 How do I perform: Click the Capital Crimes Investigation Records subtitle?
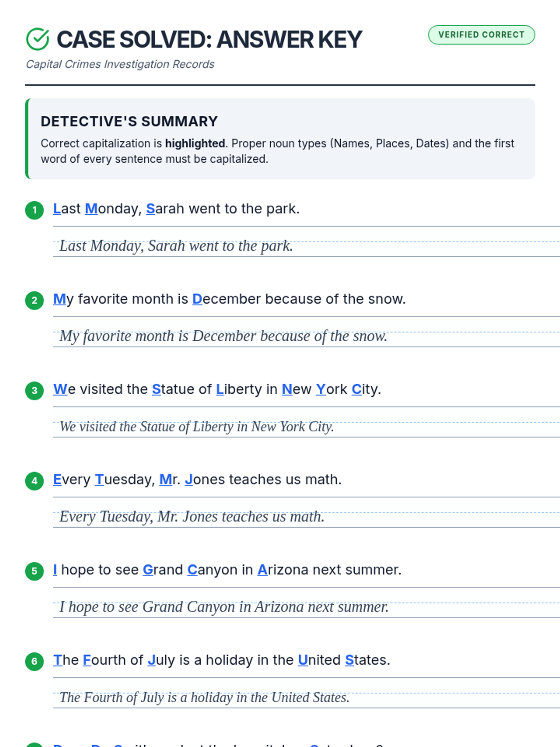click(x=120, y=64)
